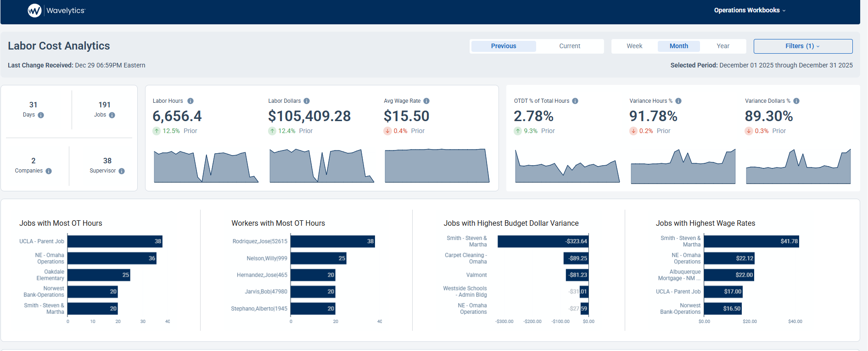Screen dimensions: 868x351
Task: Click the Variance Hours value 91.78%
Action: pyautogui.click(x=654, y=116)
